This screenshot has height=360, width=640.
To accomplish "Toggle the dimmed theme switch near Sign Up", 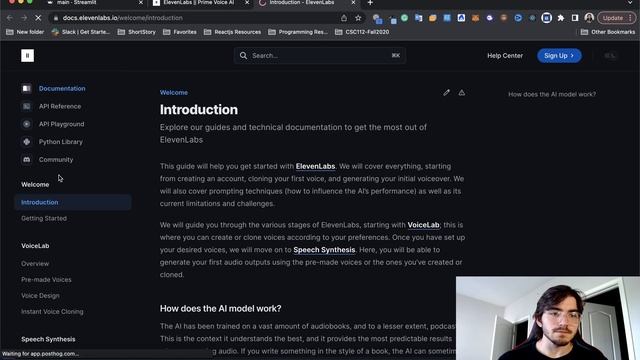I will tap(610, 56).
